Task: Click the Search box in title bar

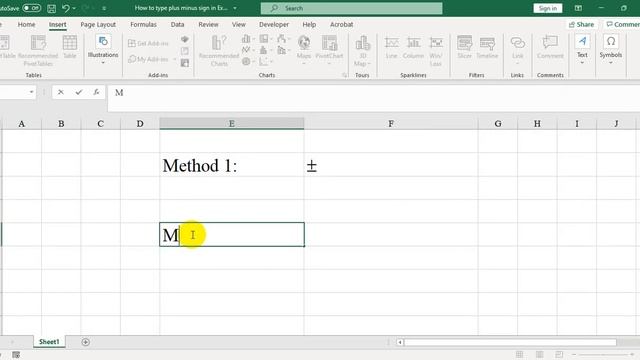Action: tap(351, 8)
